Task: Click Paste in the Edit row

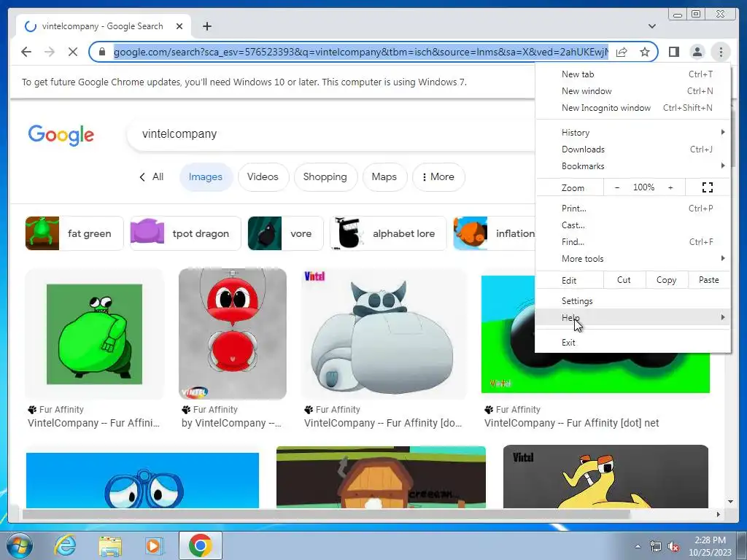Action: click(x=709, y=280)
